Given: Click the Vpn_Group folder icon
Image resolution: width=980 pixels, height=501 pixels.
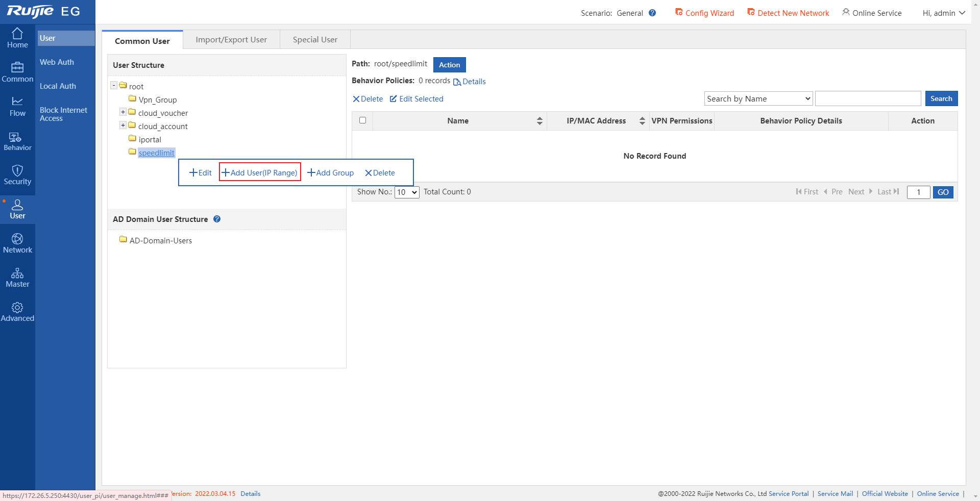Looking at the screenshot, I should [x=132, y=98].
